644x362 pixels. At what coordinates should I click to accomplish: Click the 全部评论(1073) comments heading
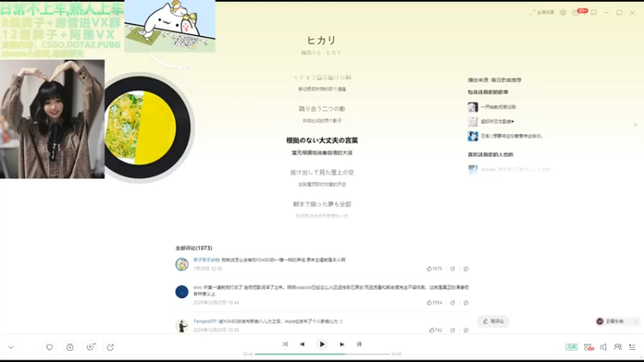pyautogui.click(x=194, y=249)
